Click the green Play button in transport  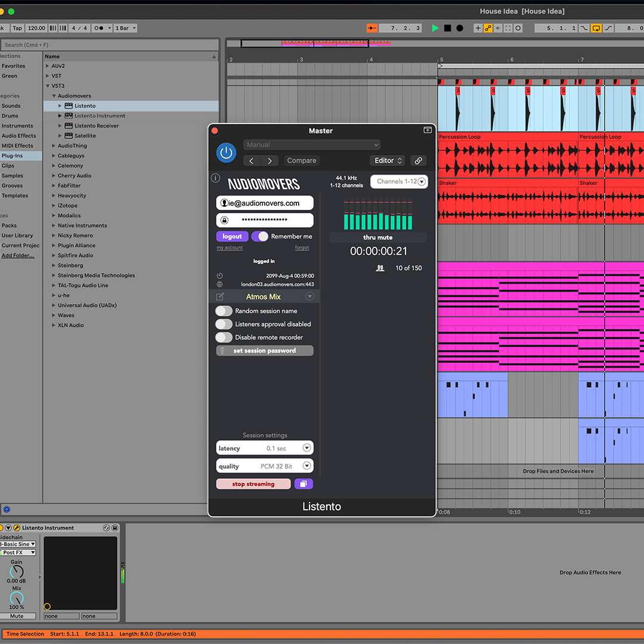[435, 28]
